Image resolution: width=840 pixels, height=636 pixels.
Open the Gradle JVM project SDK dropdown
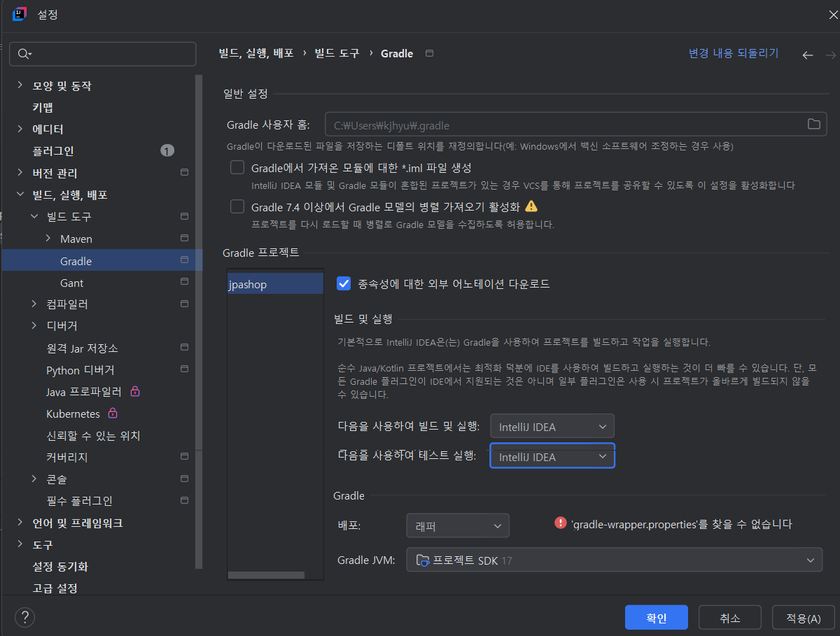614,560
